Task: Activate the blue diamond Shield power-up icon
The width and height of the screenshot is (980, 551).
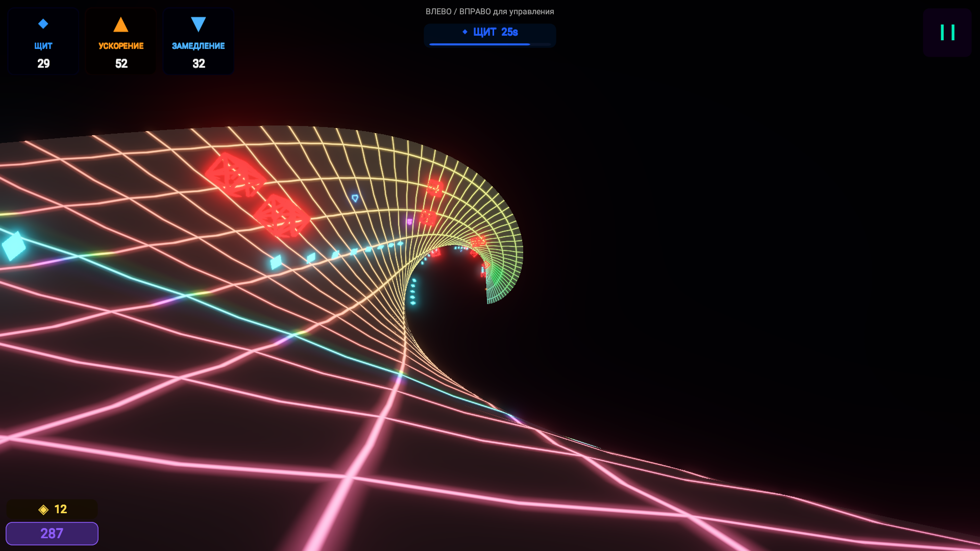Action: 43,24
